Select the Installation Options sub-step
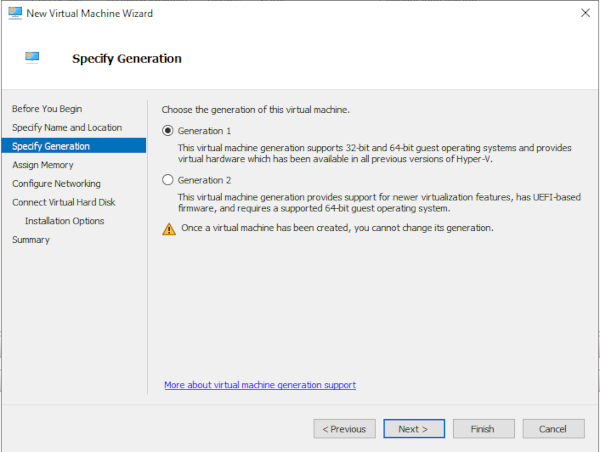This screenshot has width=600, height=452. (x=64, y=221)
